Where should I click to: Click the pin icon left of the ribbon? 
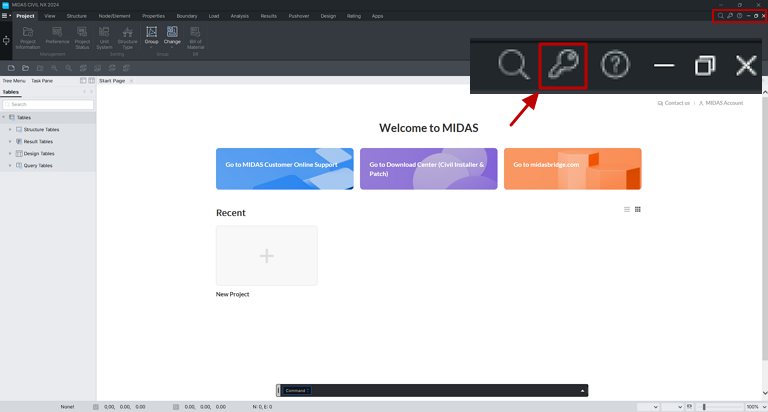[x=6, y=41]
